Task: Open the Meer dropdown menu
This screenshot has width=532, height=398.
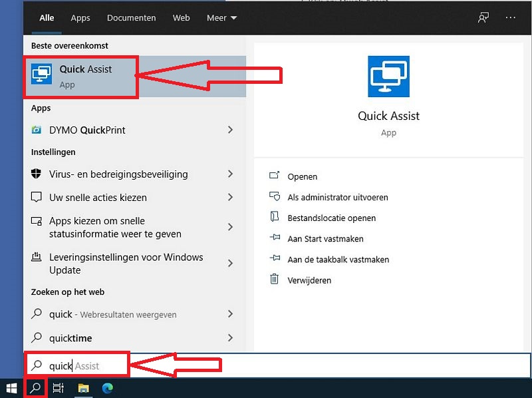Action: [x=221, y=18]
